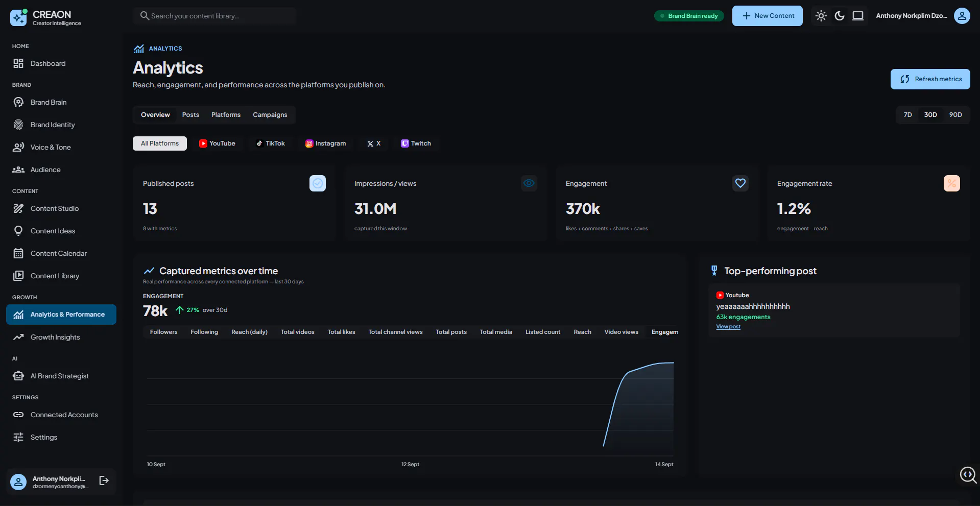
Task: Click the CREAON logo icon
Action: 18,17
